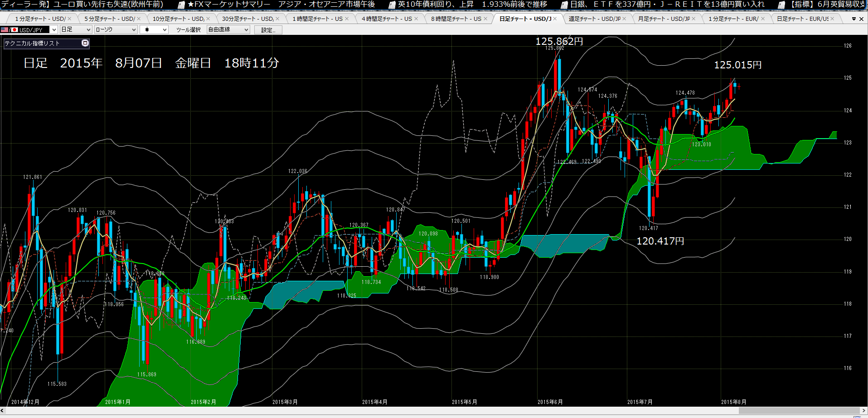Click the 2015年8月 time axis label
868x418 pixels.
point(733,402)
